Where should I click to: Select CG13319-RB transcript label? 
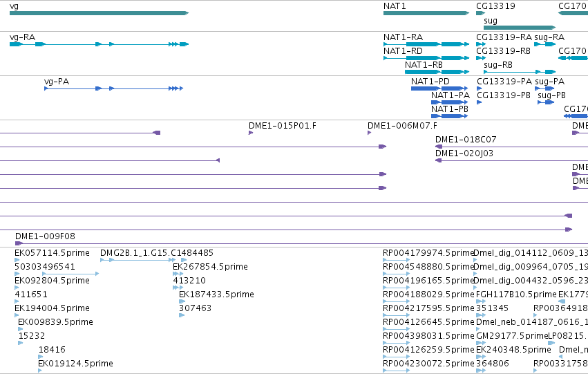[x=503, y=51]
